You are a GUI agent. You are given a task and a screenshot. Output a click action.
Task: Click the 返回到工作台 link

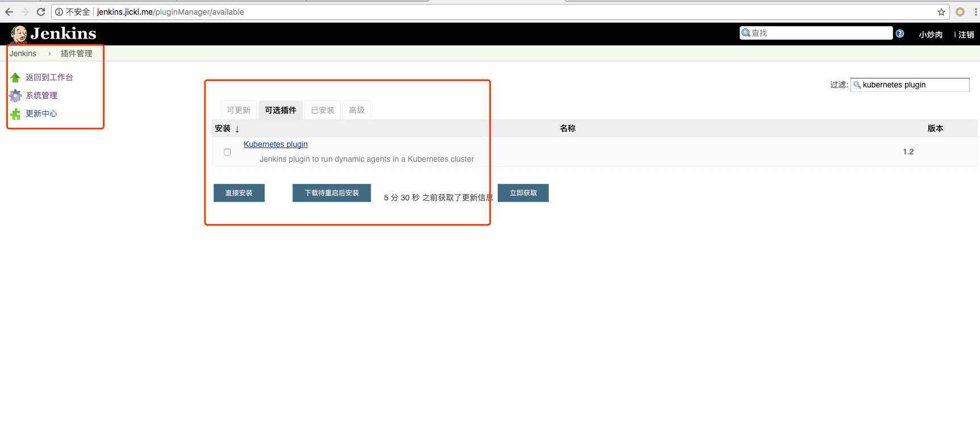pos(49,77)
